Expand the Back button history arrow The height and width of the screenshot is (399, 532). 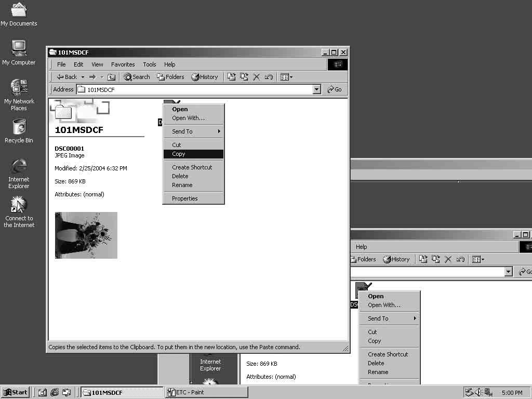(x=83, y=77)
